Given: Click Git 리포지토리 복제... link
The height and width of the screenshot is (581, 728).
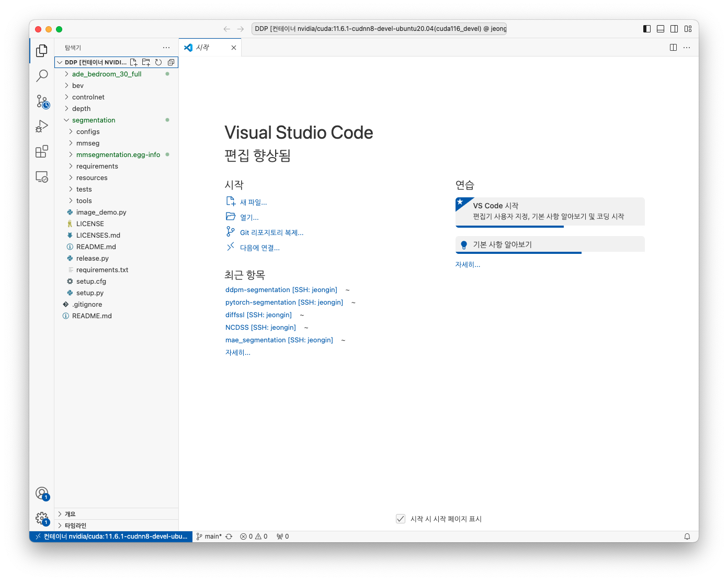Looking at the screenshot, I should tap(265, 232).
